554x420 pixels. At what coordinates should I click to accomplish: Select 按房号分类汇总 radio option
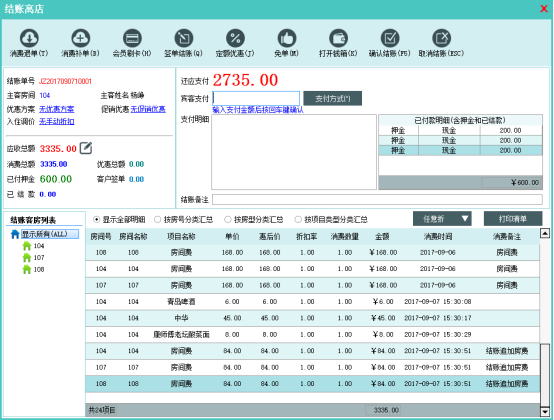tap(158, 220)
